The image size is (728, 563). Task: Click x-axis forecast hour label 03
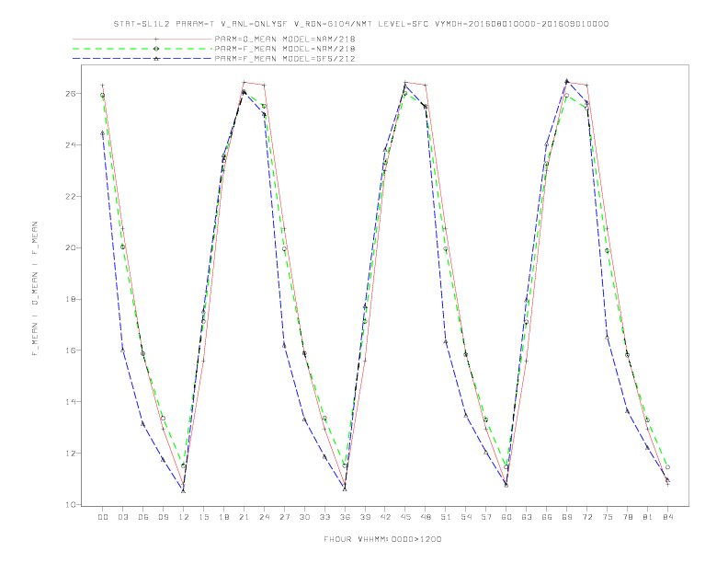(122, 517)
